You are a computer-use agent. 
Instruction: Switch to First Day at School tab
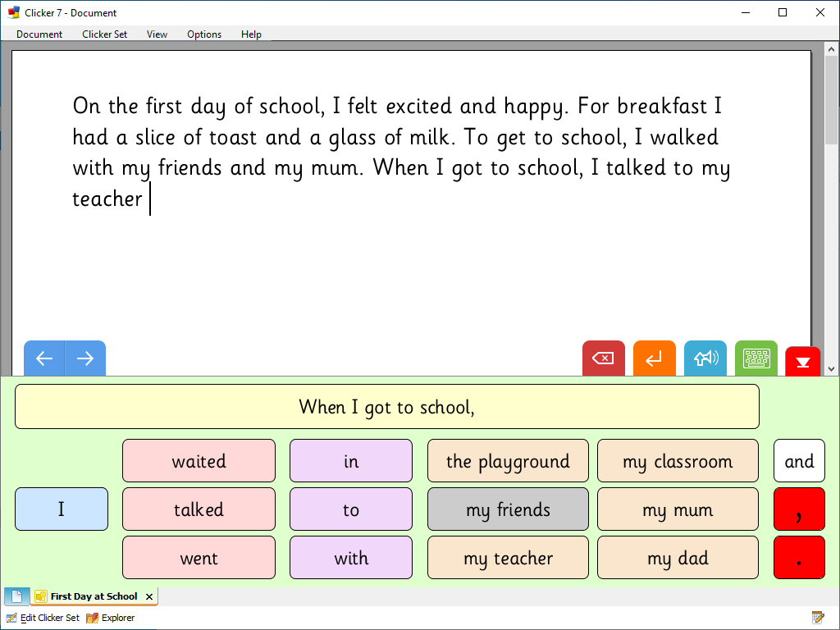tap(94, 596)
